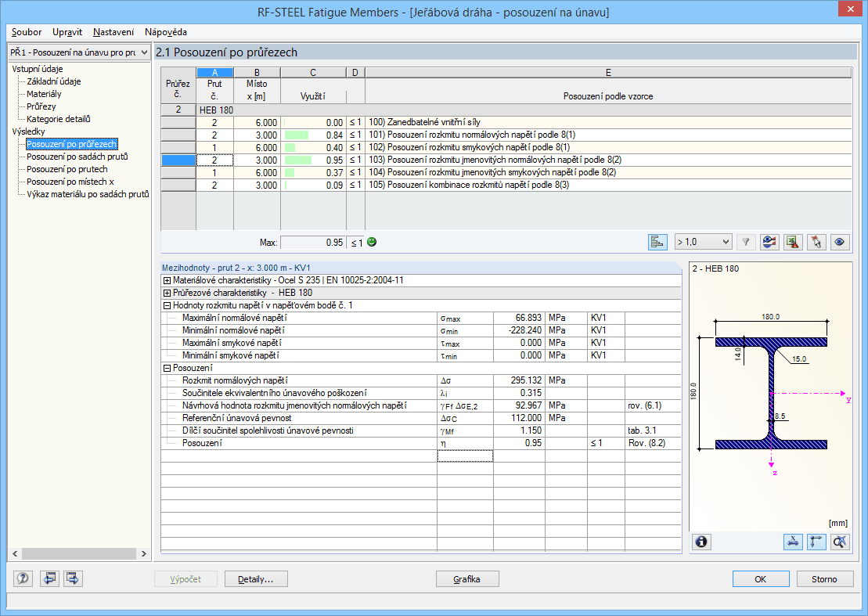Expand Materiálové charakteristiky section
The image size is (868, 616).
pyautogui.click(x=167, y=280)
